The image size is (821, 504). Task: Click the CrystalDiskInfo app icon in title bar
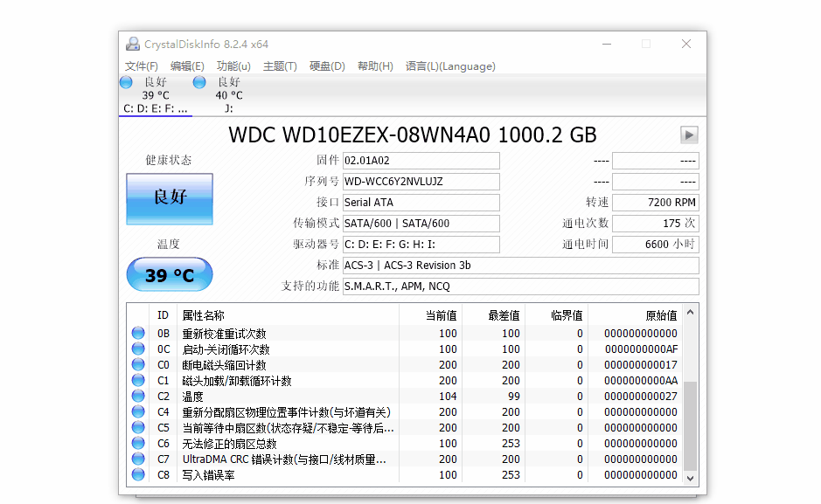pyautogui.click(x=133, y=44)
